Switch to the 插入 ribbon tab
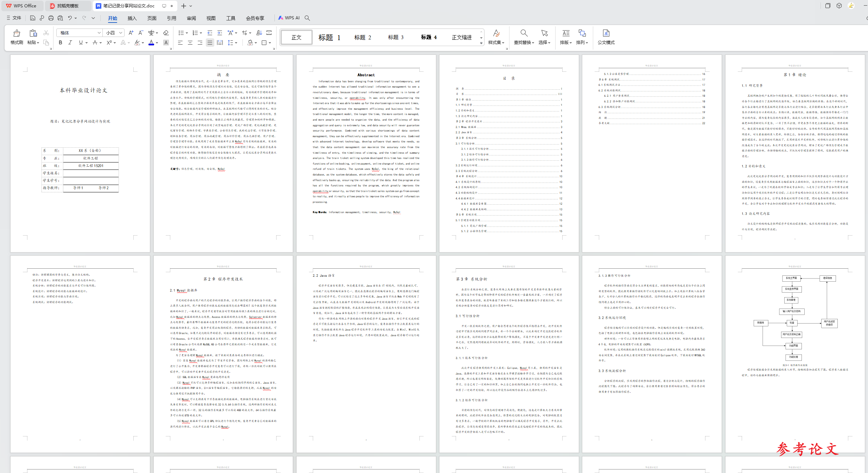Screen dimensions: 868x473 pyautogui.click(x=132, y=18)
